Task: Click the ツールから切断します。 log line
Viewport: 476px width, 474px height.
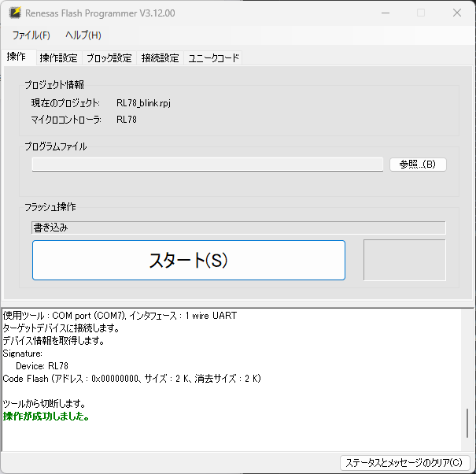Action: [44, 404]
